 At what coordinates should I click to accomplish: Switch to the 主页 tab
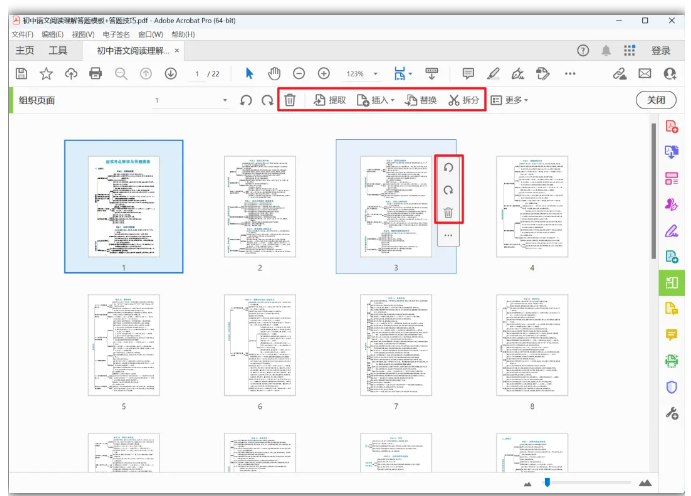pos(25,51)
